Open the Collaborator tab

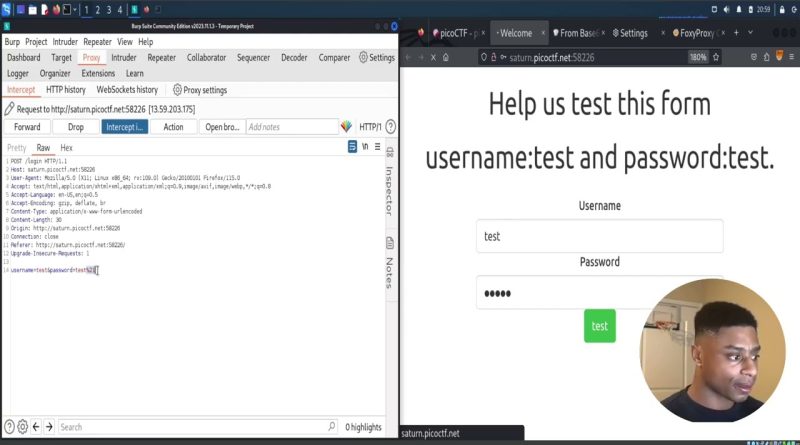pyautogui.click(x=206, y=58)
